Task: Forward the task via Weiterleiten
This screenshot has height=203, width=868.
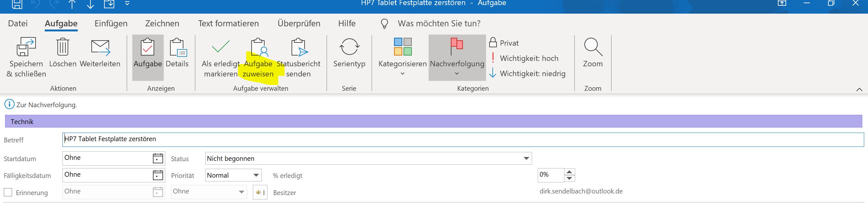Action: [x=100, y=53]
